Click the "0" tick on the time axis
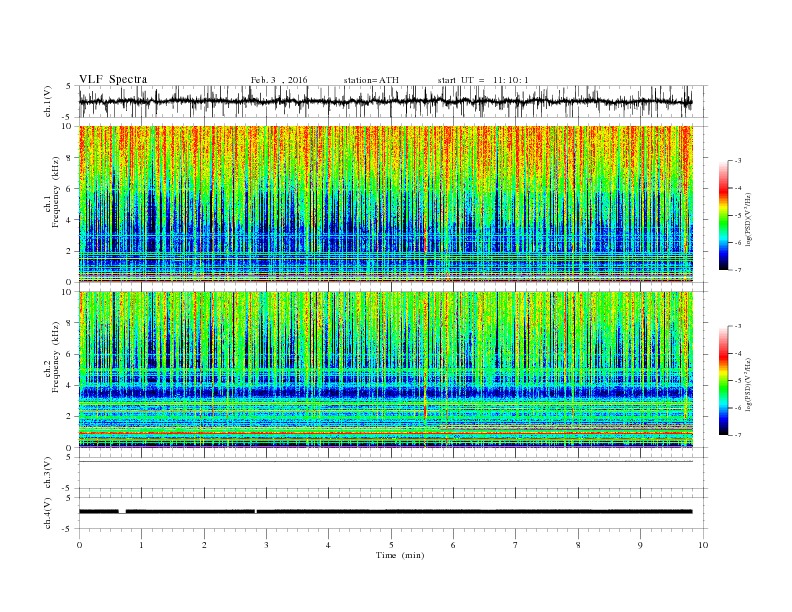The height and width of the screenshot is (612, 792). (79, 545)
